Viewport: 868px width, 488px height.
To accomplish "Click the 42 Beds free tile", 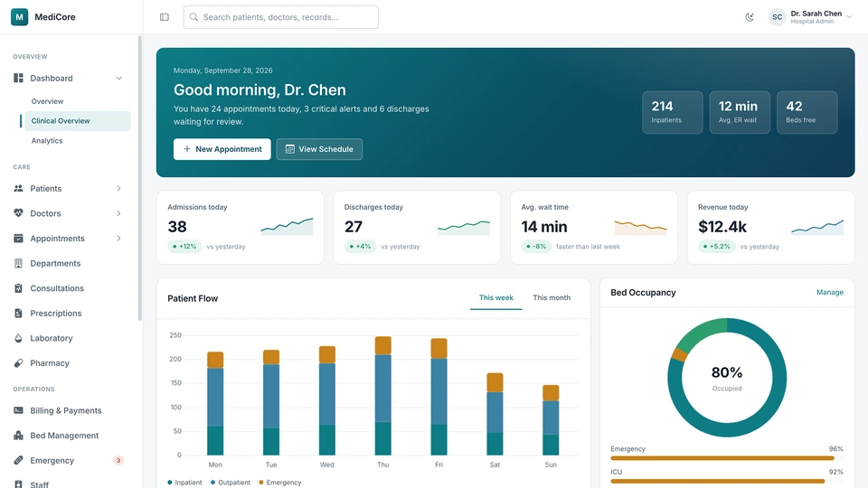I will pyautogui.click(x=807, y=112).
